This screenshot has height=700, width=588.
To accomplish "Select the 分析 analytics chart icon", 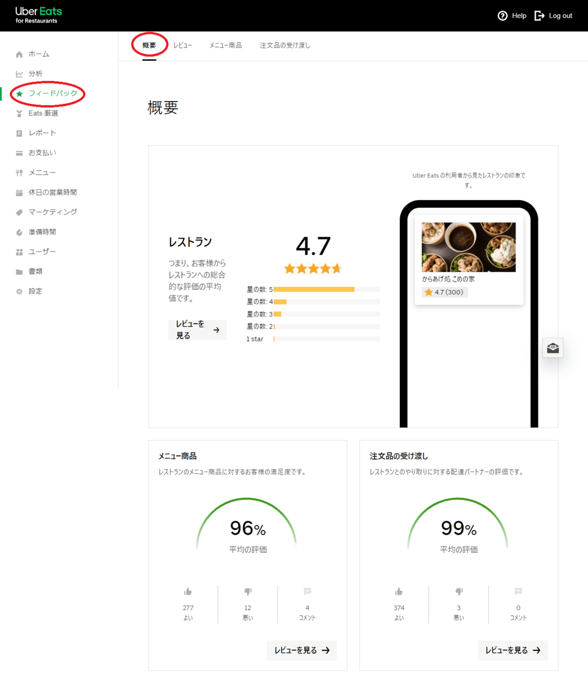I will tap(19, 74).
